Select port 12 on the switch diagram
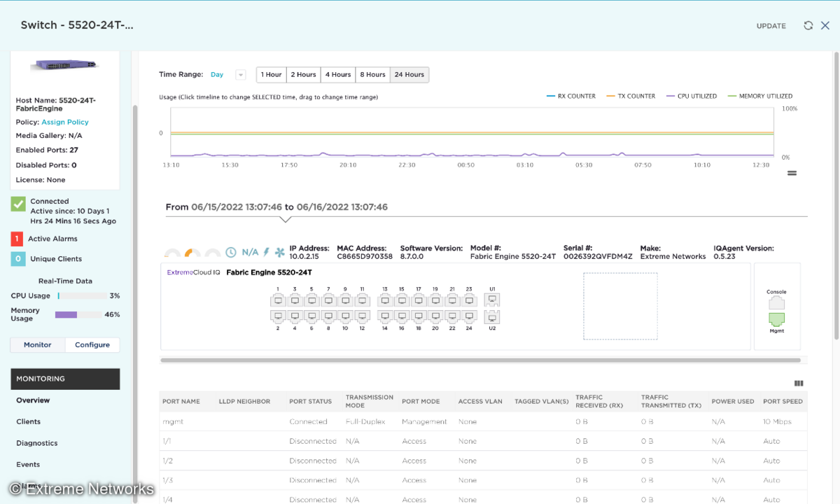Viewport: 840px width, 504px height. point(362,316)
